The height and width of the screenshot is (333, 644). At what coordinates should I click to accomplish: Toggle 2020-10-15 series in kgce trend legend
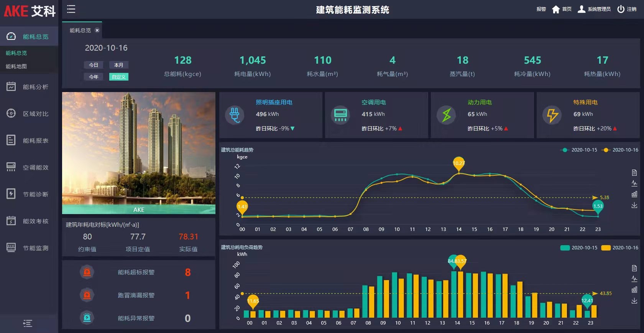(579, 150)
